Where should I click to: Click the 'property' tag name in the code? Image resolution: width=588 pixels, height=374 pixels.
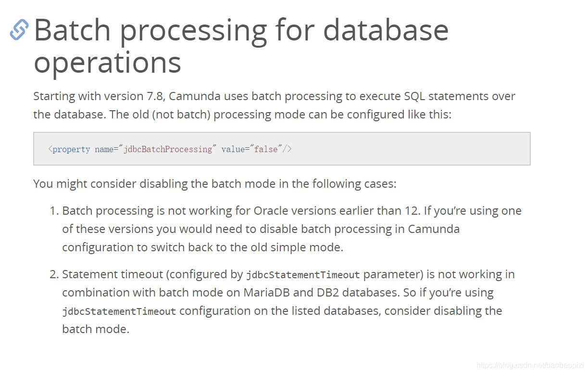71,149
